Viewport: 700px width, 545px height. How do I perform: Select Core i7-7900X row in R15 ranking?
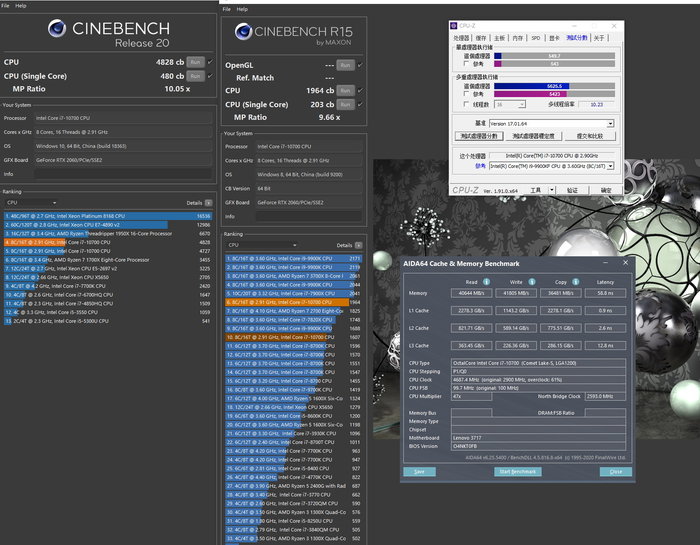coord(293,294)
